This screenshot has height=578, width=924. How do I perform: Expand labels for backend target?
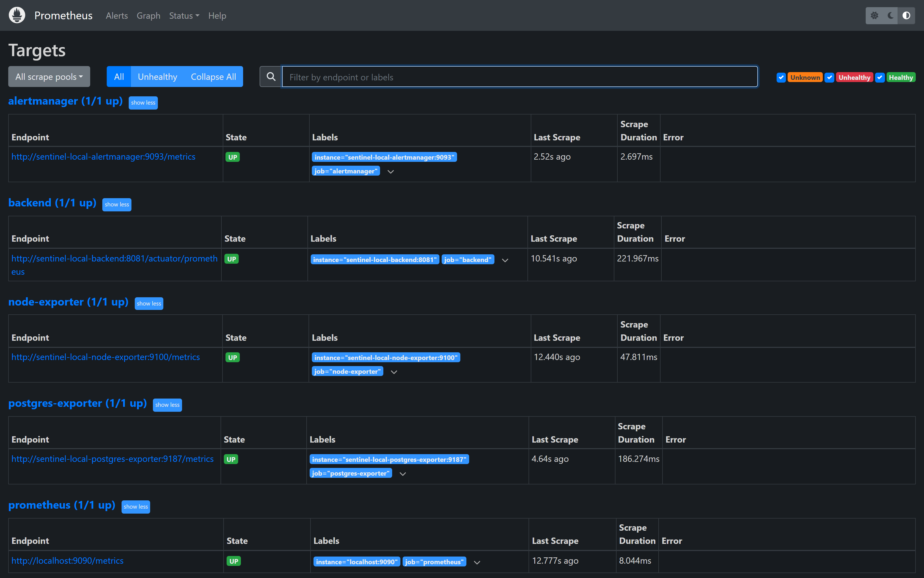505,260
